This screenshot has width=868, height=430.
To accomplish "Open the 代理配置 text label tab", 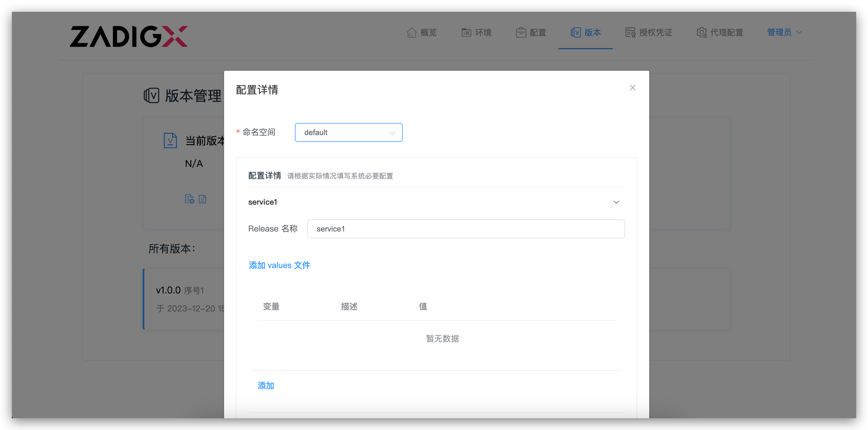I will pyautogui.click(x=727, y=33).
